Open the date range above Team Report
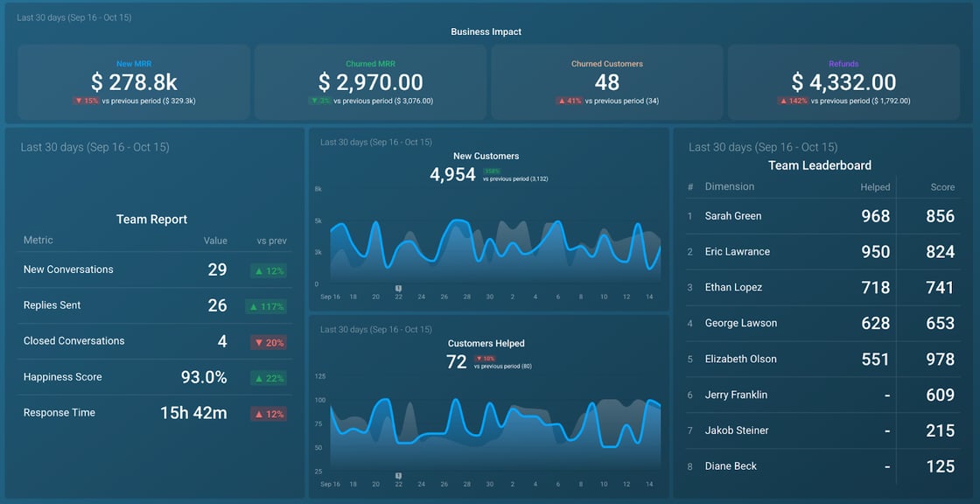Viewport: 980px width, 504px height. 94,147
